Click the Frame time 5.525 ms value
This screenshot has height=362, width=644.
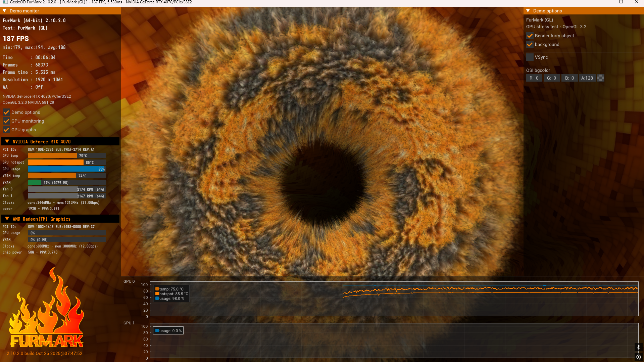point(45,73)
